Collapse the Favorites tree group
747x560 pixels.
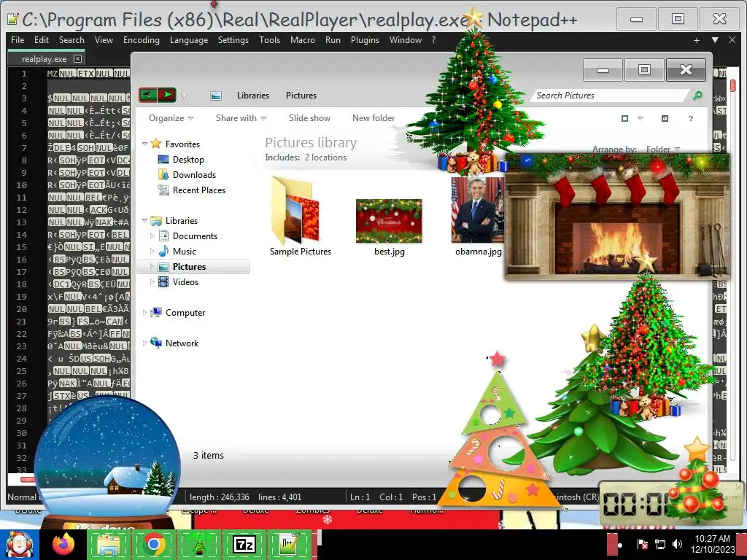point(144,144)
